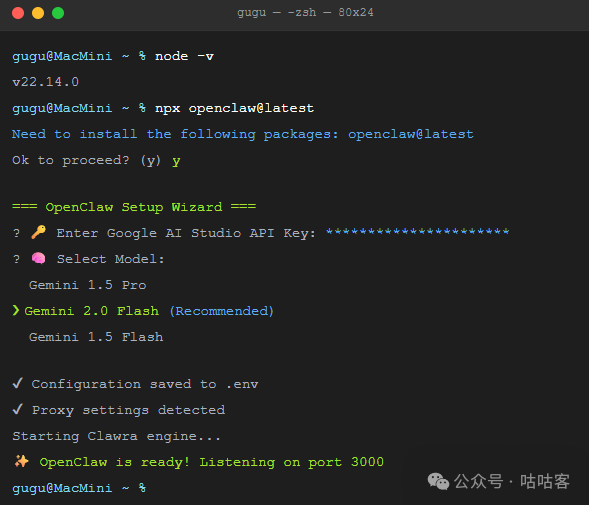Click the green selection arrow before Gemini 2.0
The image size is (589, 505).
(x=15, y=311)
